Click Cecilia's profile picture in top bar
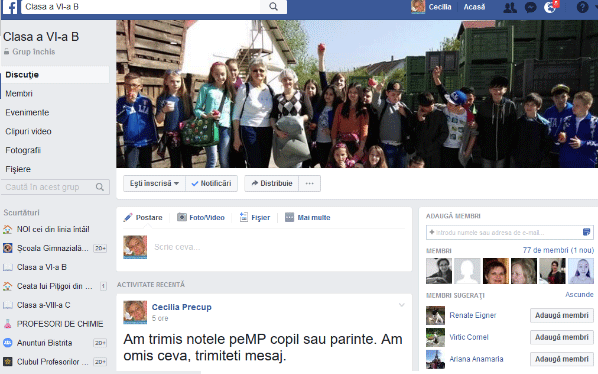598x374 pixels. coord(418,7)
